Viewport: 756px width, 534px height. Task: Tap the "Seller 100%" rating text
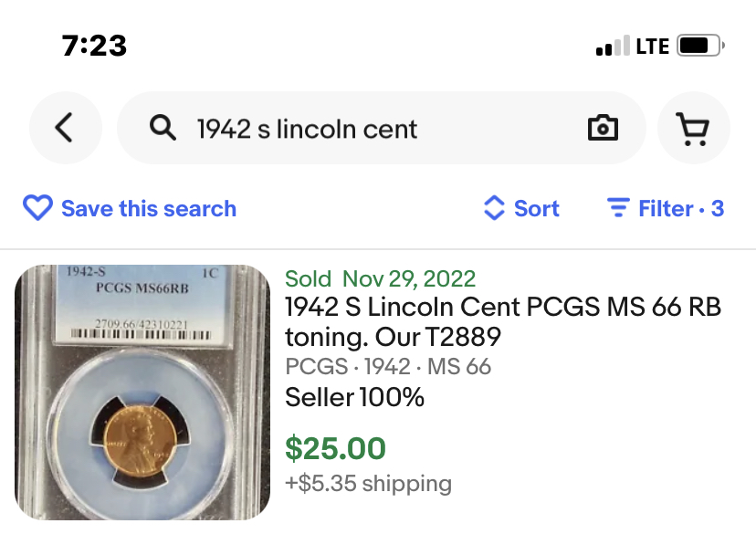[x=354, y=398]
